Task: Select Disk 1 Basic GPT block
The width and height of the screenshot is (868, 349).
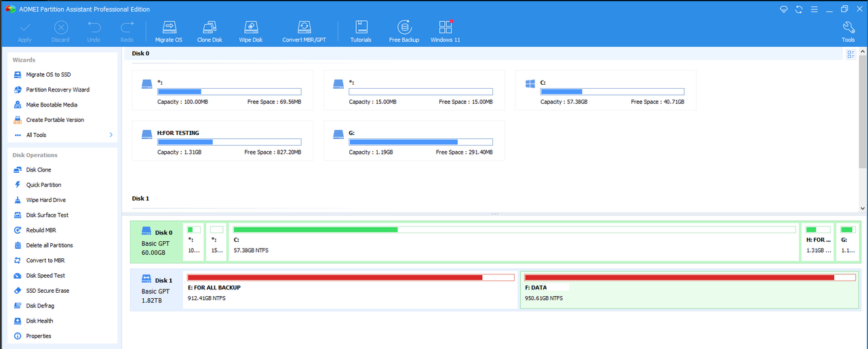Action: click(x=157, y=289)
